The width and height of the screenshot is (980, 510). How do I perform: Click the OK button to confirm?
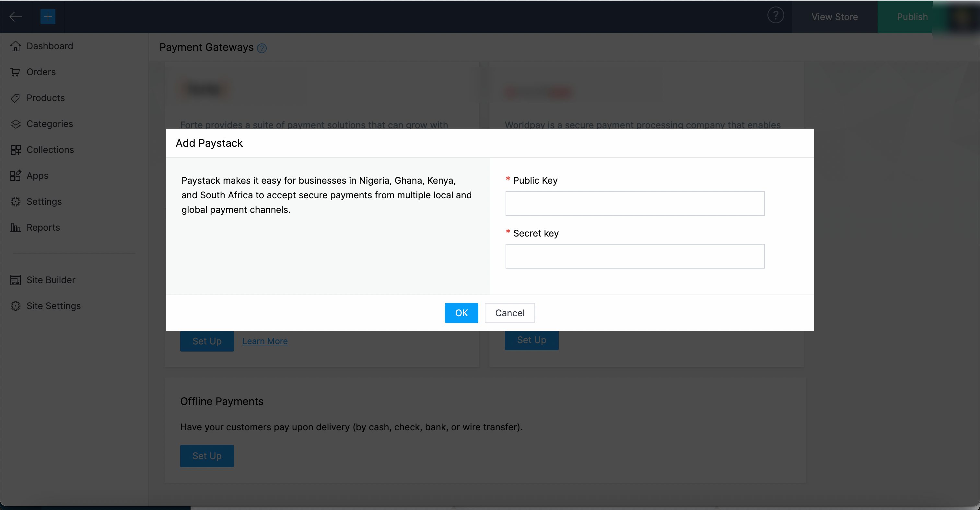click(461, 313)
